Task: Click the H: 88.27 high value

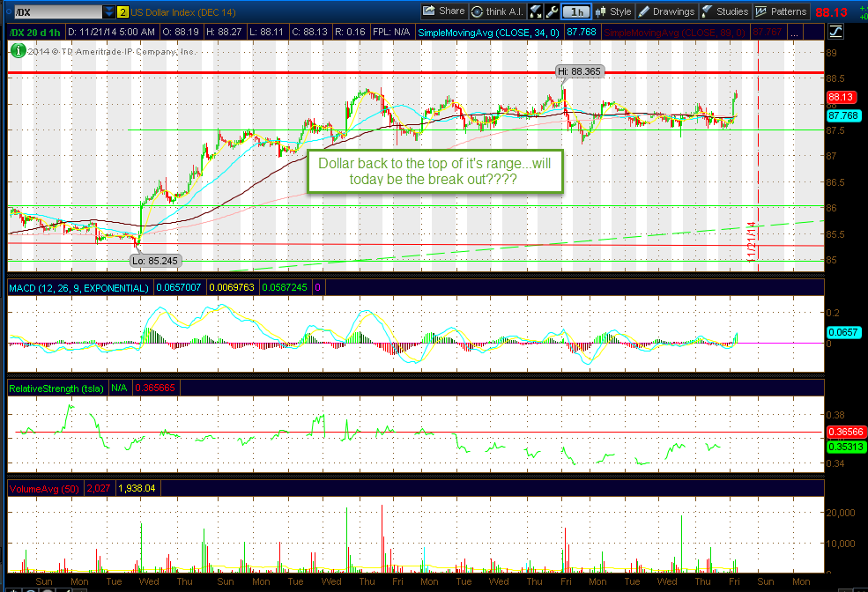Action: (224, 32)
